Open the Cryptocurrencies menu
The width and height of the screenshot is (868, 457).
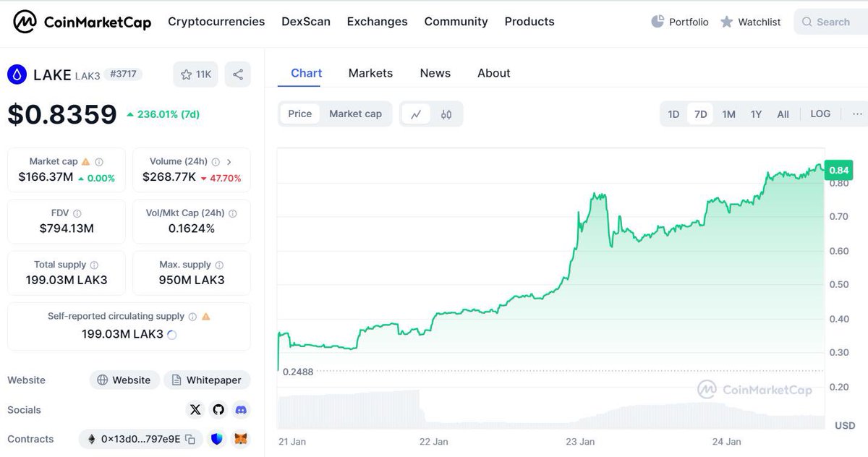coord(216,22)
